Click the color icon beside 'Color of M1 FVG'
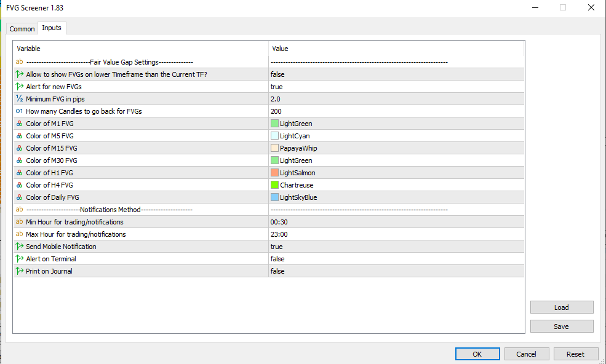Image resolution: width=606 pixels, height=364 pixels. [19, 124]
